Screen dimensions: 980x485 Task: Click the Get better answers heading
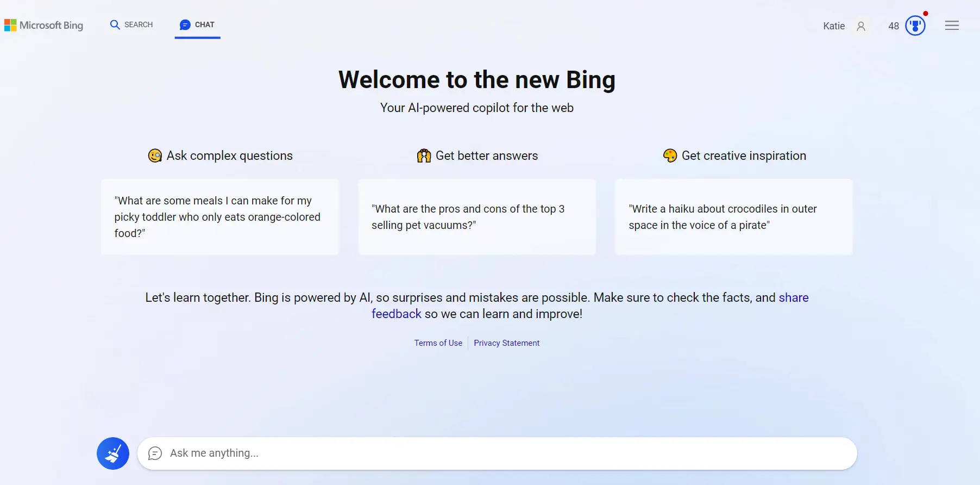click(x=487, y=156)
